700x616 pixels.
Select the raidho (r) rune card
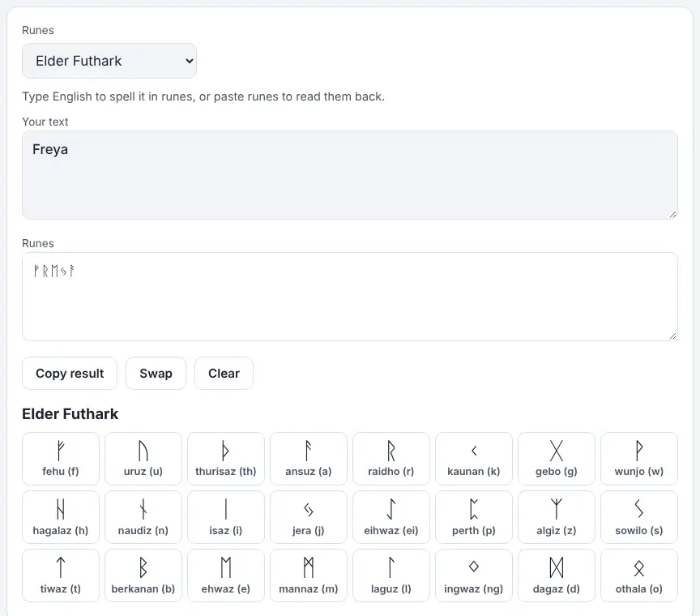(x=391, y=458)
